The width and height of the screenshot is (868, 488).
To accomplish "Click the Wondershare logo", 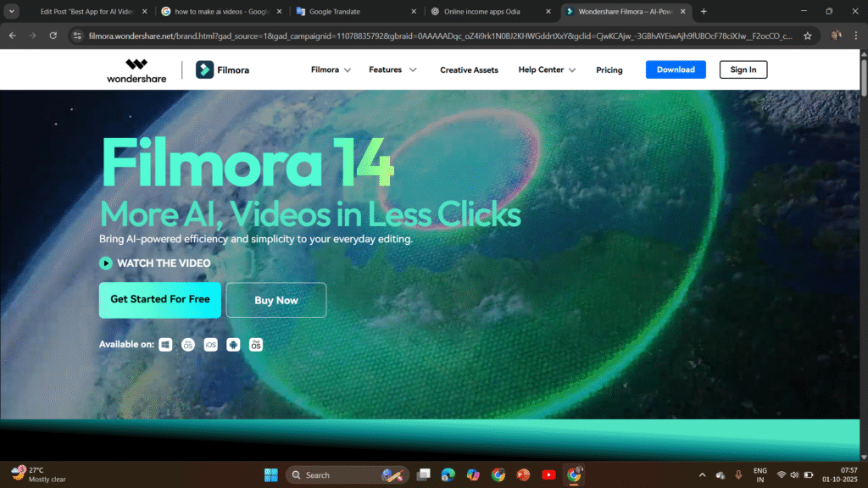I will point(136,69).
